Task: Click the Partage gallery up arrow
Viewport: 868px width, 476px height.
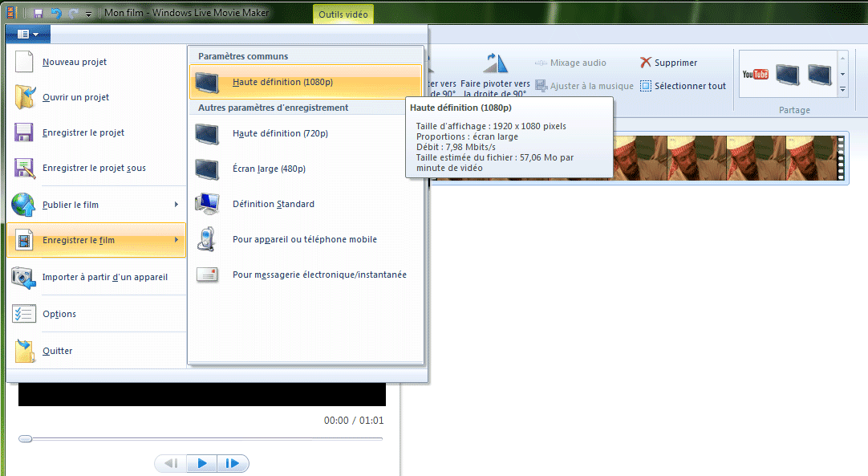Action: (x=842, y=58)
